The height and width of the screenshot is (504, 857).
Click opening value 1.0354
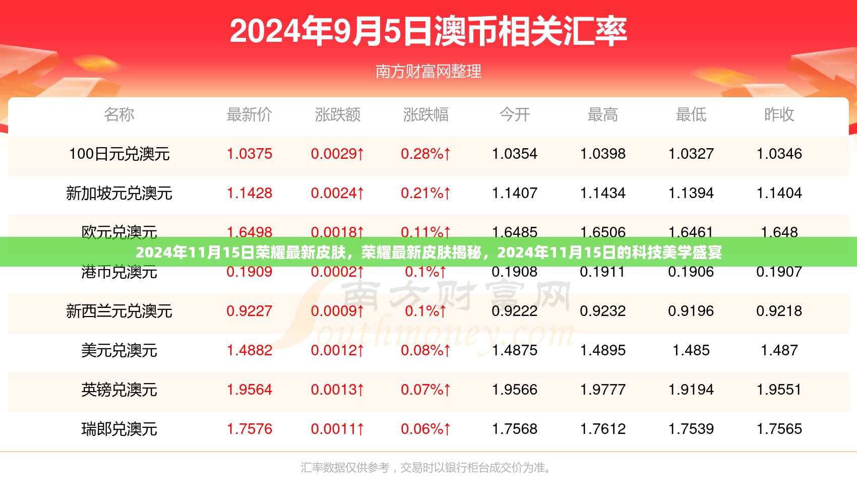tap(515, 154)
